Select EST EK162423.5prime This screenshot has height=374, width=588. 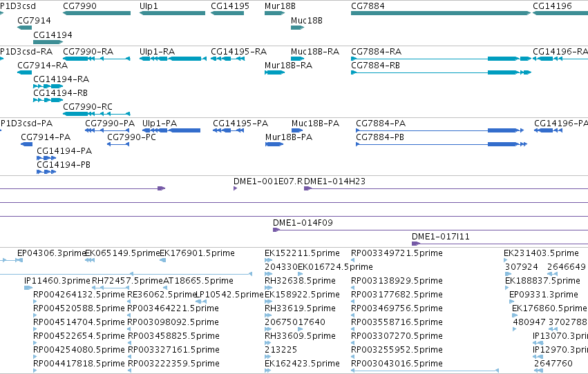click(x=302, y=364)
